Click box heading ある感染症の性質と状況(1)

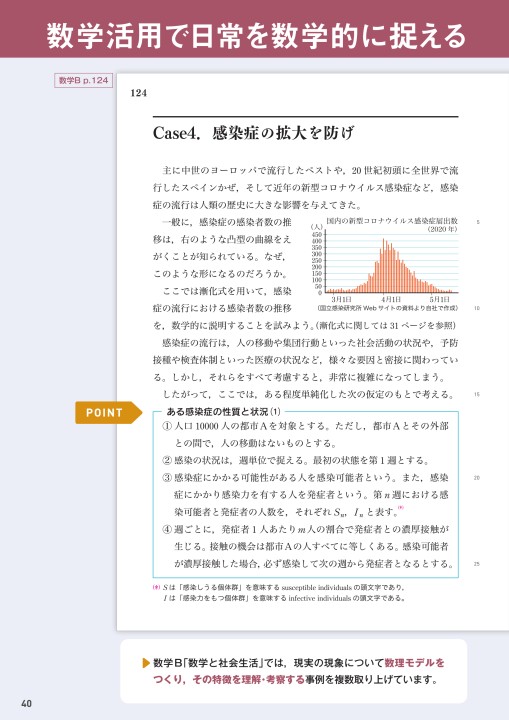223,412
